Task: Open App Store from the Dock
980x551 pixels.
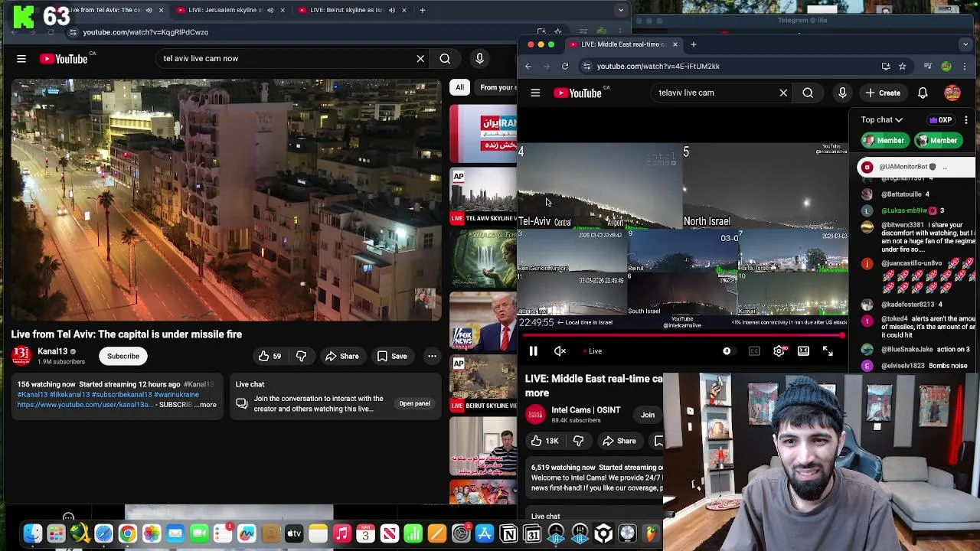Action: [x=484, y=533]
